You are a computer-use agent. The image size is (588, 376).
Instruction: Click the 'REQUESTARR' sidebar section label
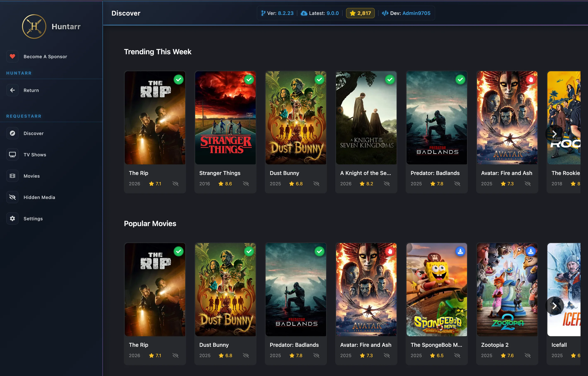[x=24, y=116]
